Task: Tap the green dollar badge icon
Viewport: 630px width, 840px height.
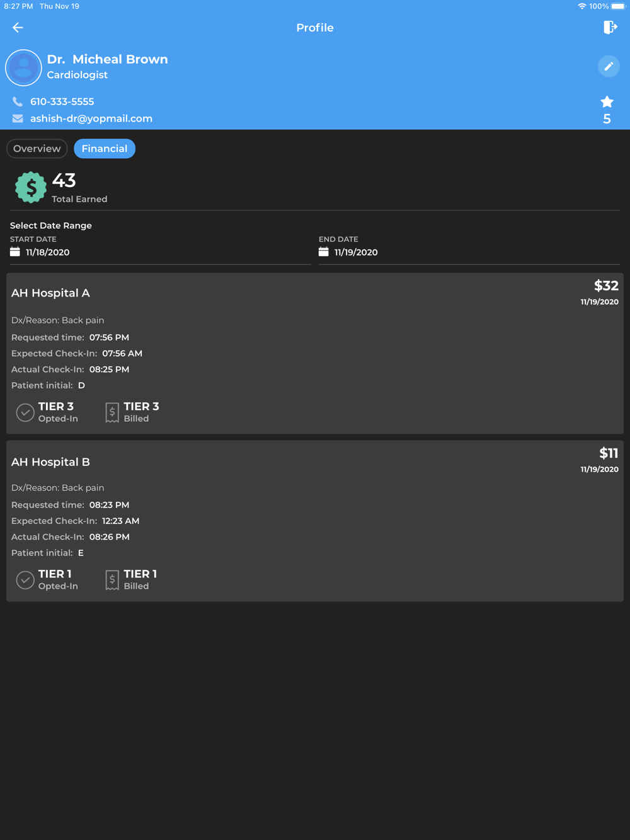Action: click(x=31, y=187)
